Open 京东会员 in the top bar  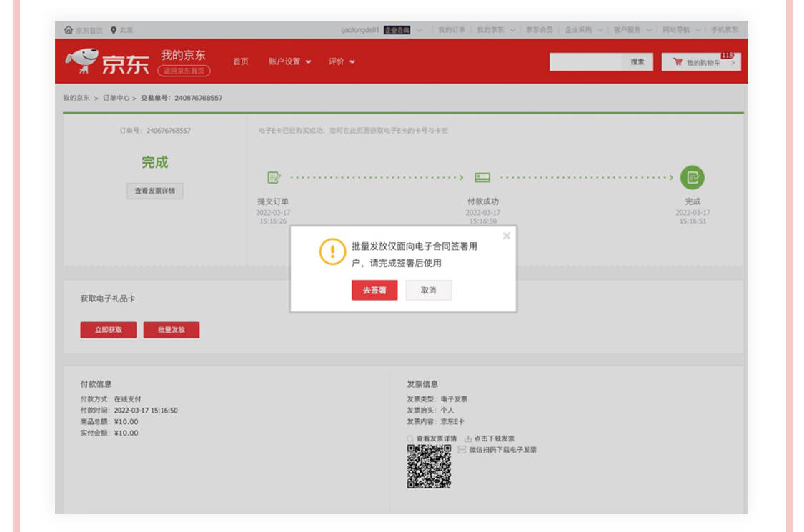(x=540, y=30)
